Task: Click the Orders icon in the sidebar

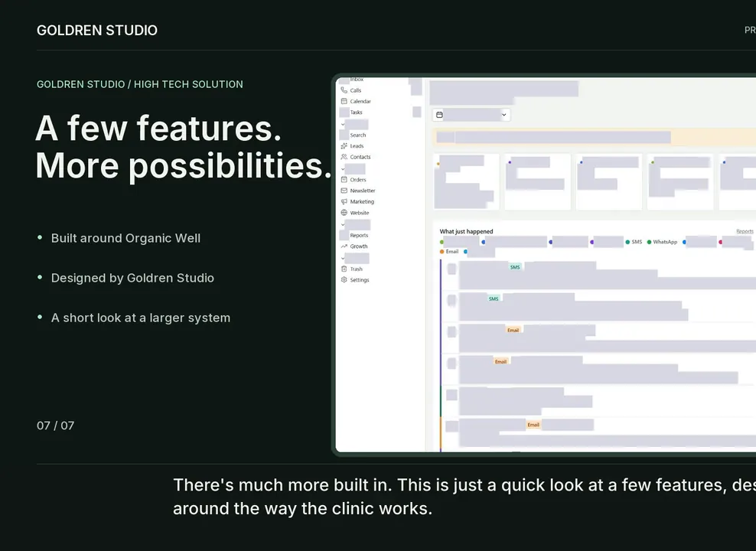Action: [344, 179]
